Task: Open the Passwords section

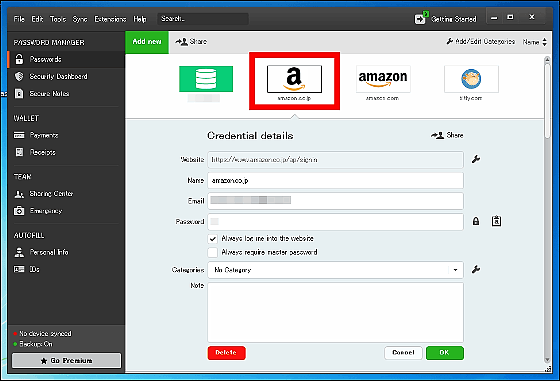Action: coord(66,59)
